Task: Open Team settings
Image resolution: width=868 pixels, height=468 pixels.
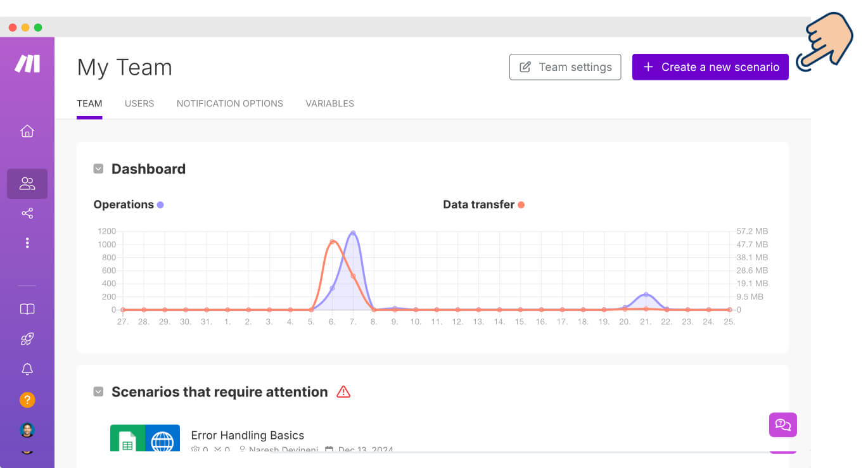Action: pyautogui.click(x=565, y=67)
